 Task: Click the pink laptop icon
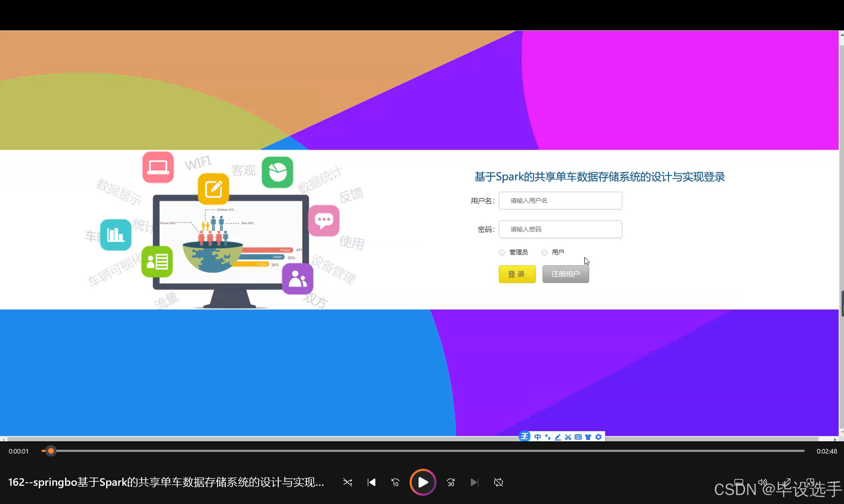tap(158, 167)
